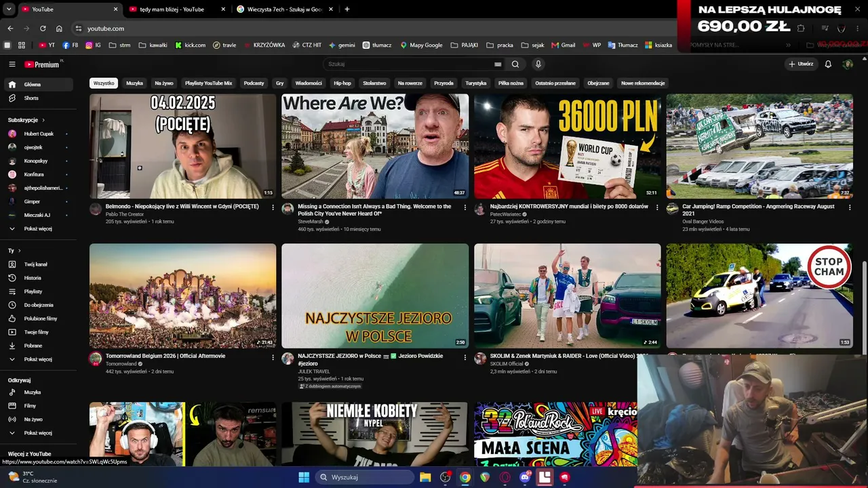Open video options for Tomorrowland Aftermovie

273,357
